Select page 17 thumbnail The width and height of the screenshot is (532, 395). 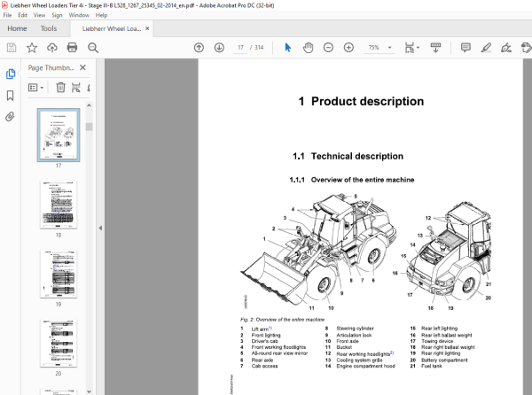(x=59, y=135)
